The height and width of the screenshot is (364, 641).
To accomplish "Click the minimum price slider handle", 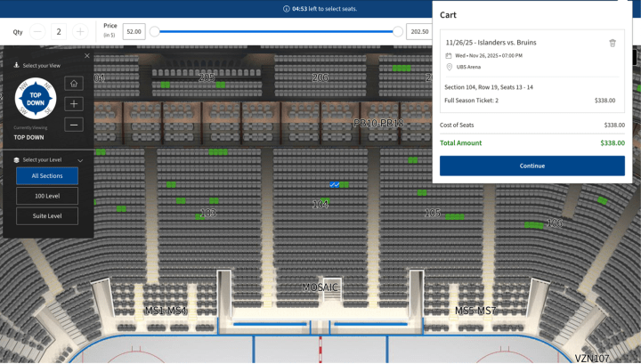I will pos(155,32).
